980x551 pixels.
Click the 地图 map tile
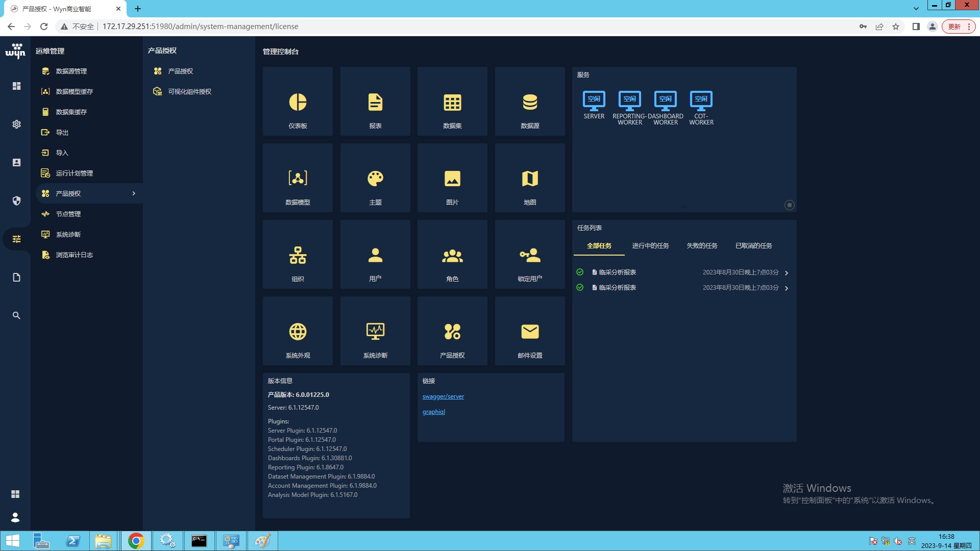[530, 179]
